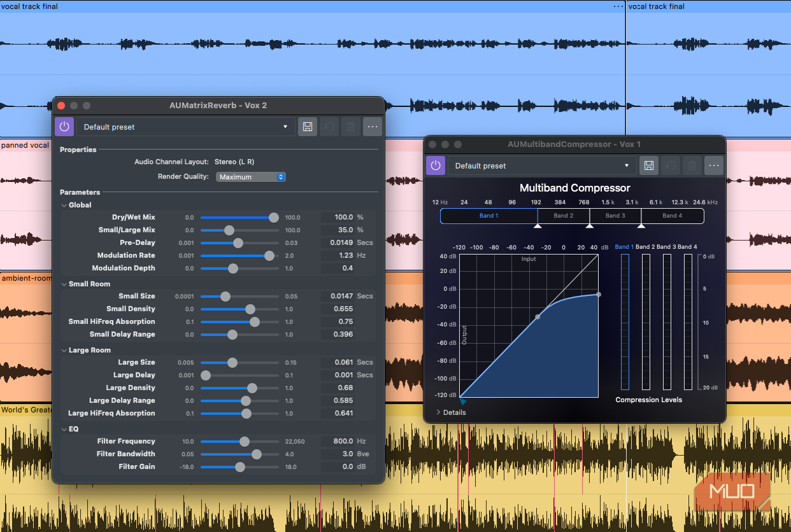Click Dry/Wet Mix value field 100.0

337,217
